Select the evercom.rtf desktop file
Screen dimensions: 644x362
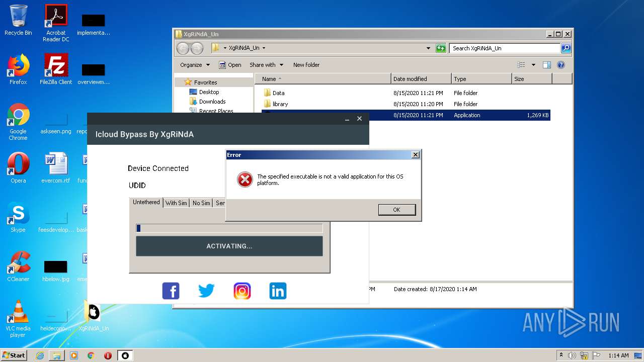click(x=56, y=168)
